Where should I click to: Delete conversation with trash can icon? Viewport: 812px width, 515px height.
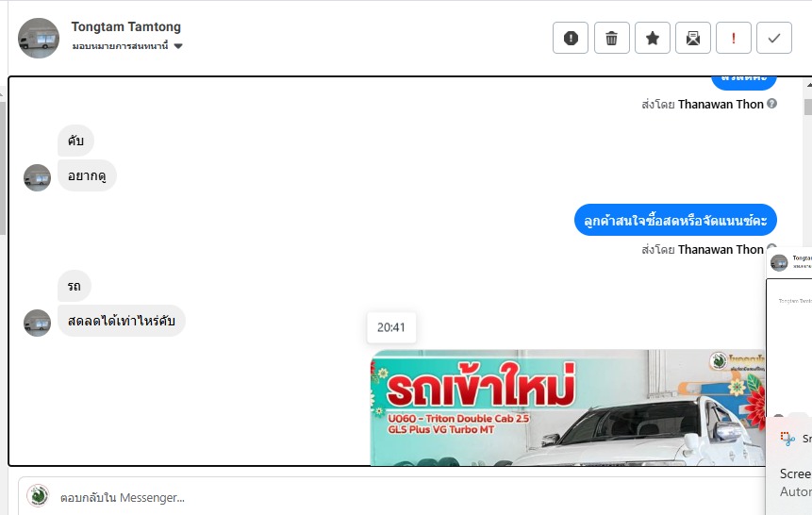(x=611, y=38)
